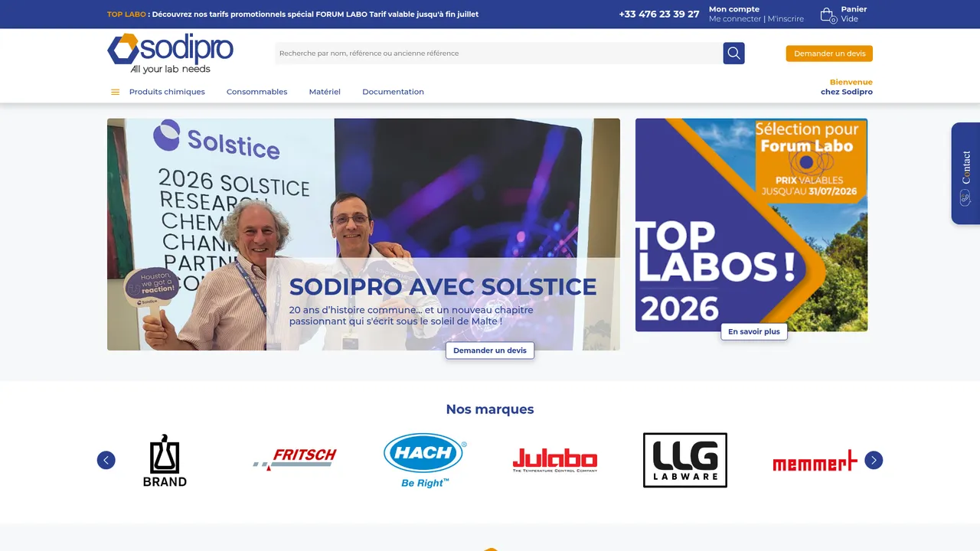
Task: Open the Contact side tab
Action: pos(965,174)
